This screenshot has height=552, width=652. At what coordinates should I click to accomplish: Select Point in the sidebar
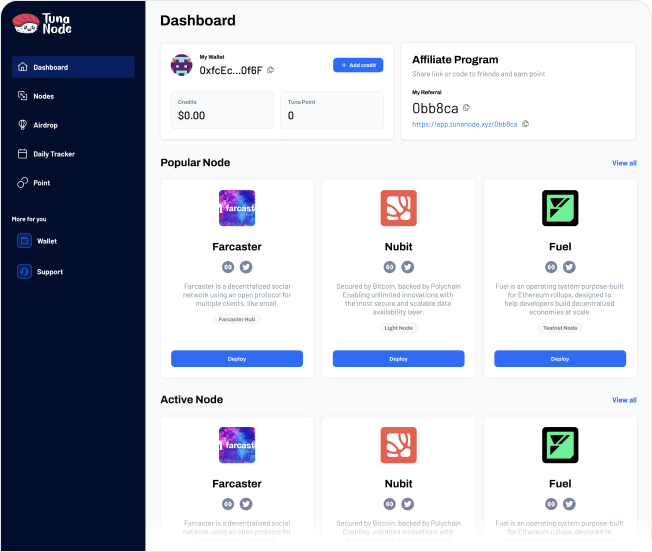pyautogui.click(x=41, y=183)
